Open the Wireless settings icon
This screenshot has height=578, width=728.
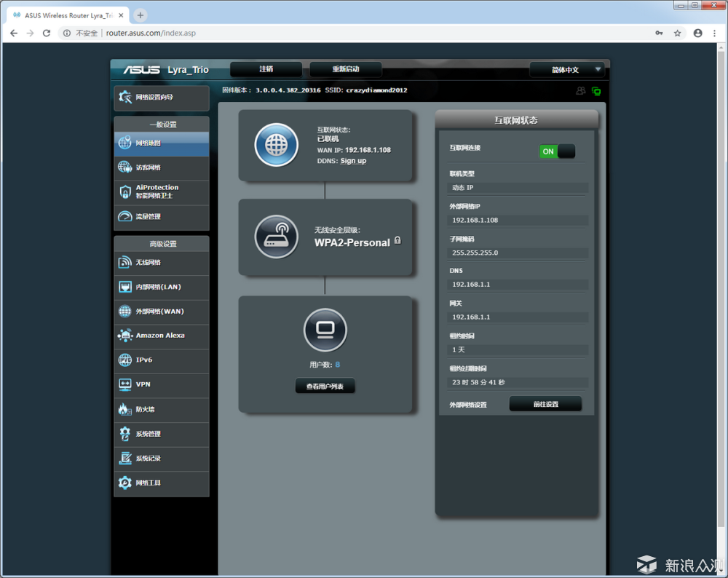coord(124,262)
